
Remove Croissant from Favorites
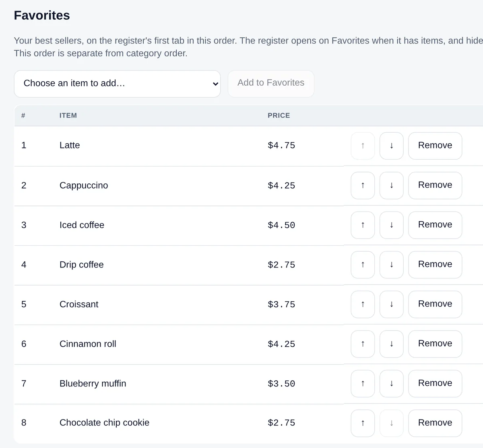pos(435,304)
